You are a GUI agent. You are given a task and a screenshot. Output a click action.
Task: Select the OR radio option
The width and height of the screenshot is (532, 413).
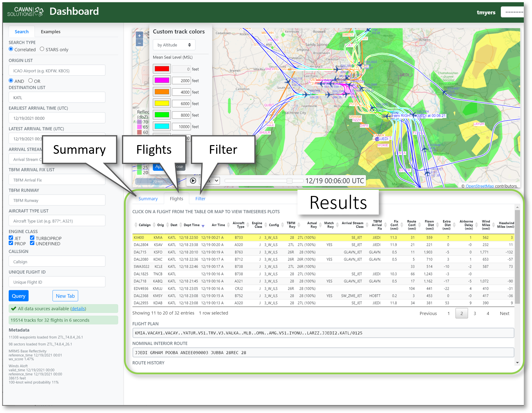click(x=30, y=81)
